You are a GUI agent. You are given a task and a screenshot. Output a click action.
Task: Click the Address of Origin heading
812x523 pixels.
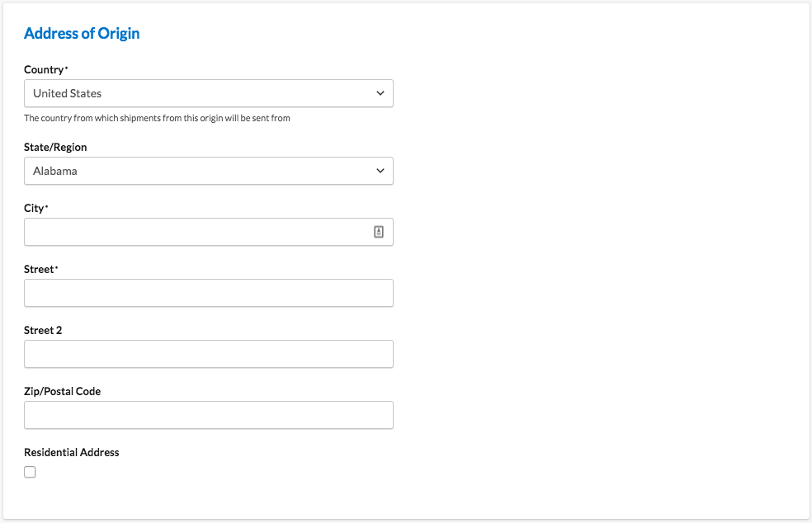(82, 34)
